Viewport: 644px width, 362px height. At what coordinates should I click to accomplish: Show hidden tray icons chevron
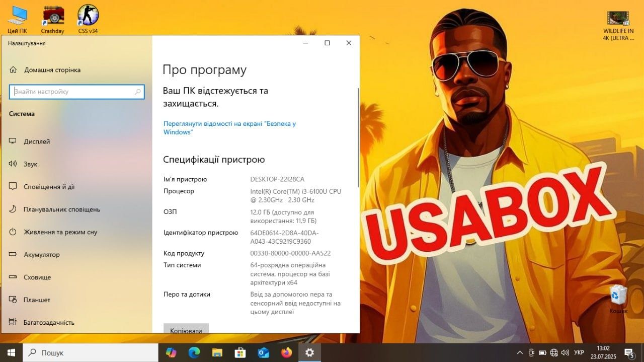[x=520, y=352]
